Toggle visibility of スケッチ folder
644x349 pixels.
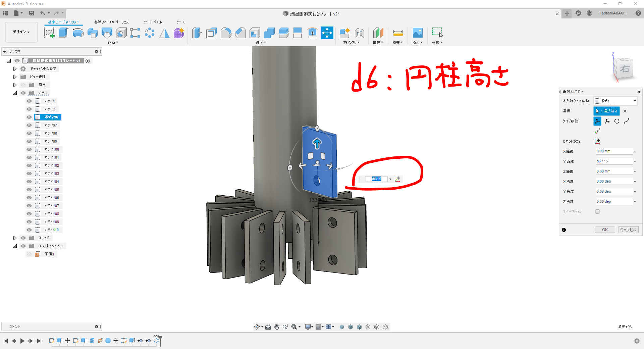click(23, 238)
